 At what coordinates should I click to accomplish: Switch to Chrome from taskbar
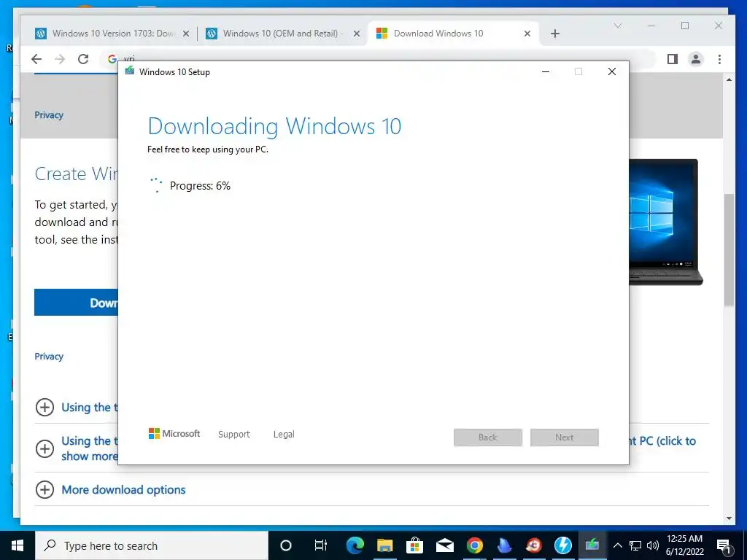(x=474, y=545)
